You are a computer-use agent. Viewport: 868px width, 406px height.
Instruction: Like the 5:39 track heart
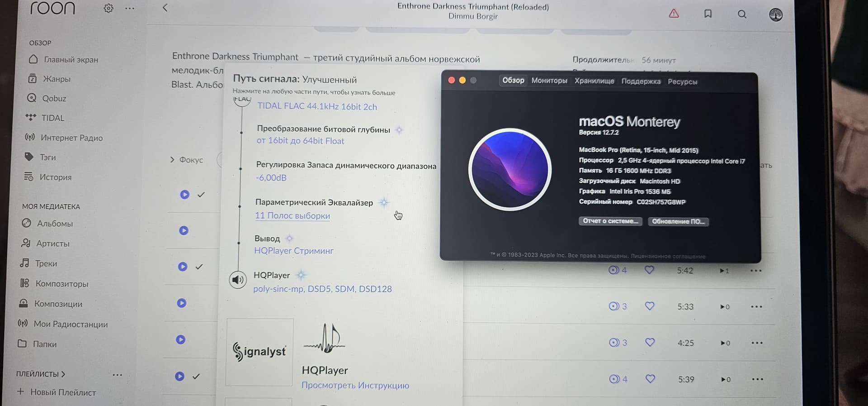650,379
